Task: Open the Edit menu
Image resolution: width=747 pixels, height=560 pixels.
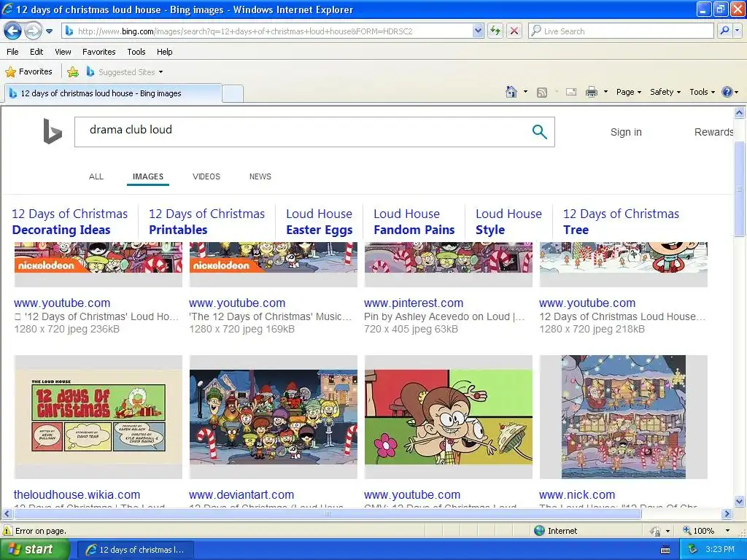Action: (x=36, y=52)
